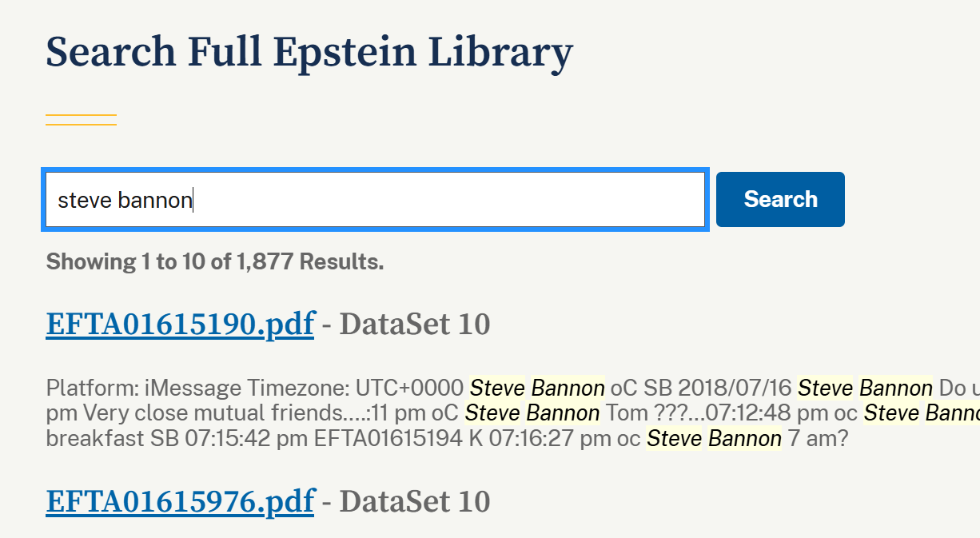Click the yellow underline below the heading
980x538 pixels.
tap(81, 120)
